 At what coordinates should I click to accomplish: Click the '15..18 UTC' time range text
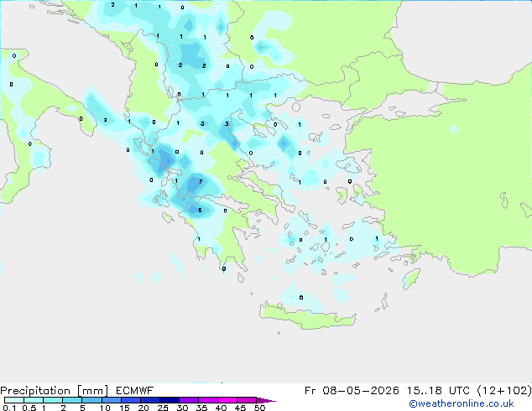(x=439, y=391)
